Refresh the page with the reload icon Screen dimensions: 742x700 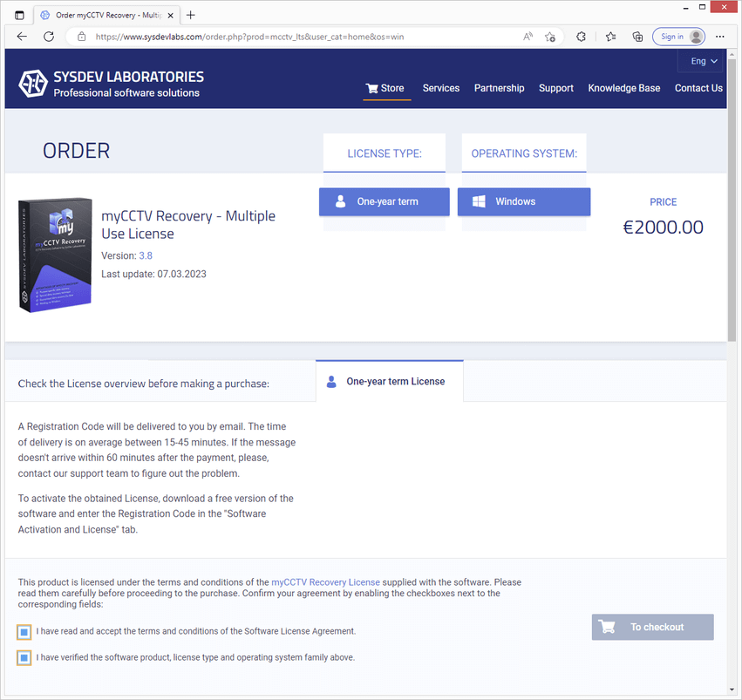pyautogui.click(x=49, y=37)
